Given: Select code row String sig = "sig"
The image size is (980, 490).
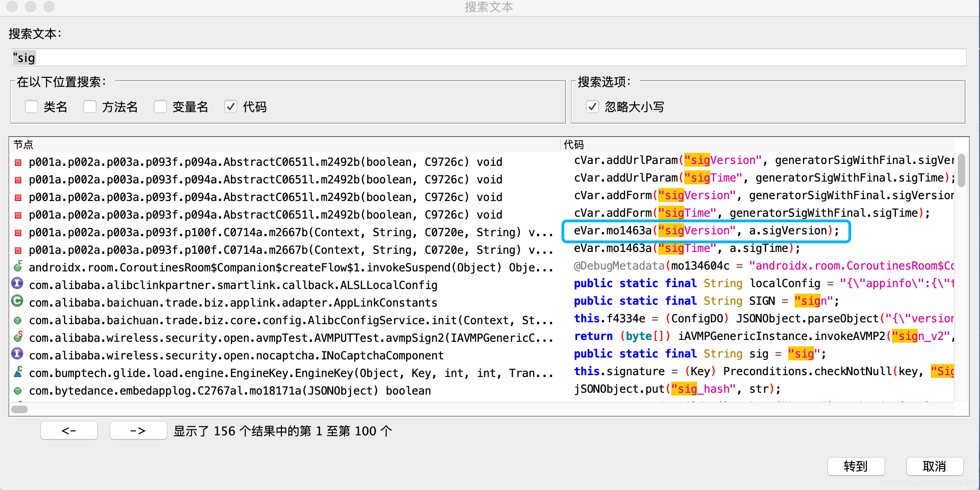Looking at the screenshot, I should tap(700, 354).
